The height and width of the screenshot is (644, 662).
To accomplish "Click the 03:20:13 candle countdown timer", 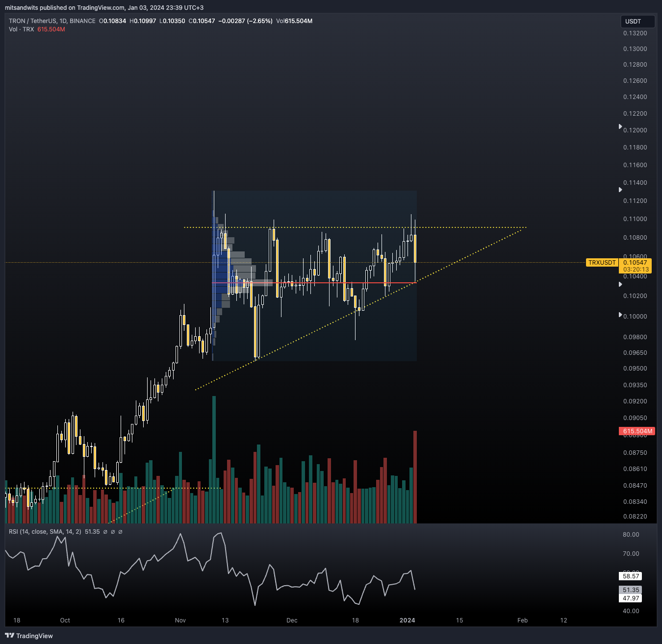I will pos(636,270).
